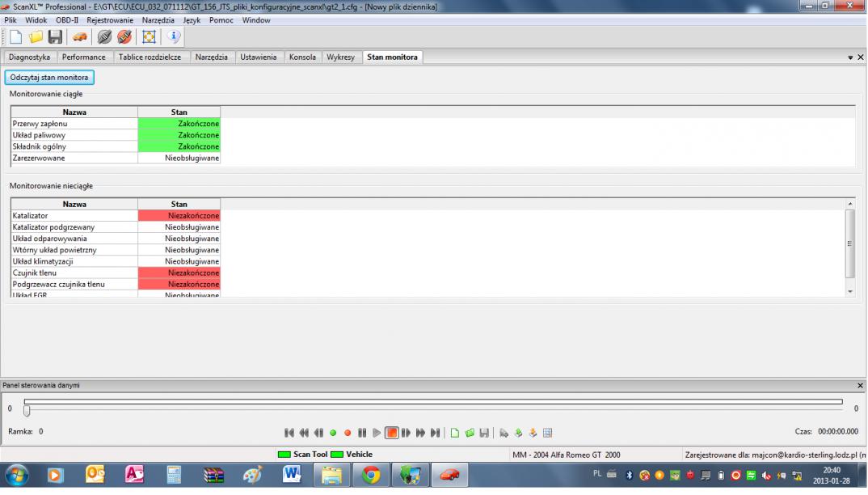Image resolution: width=868 pixels, height=495 pixels.
Task: Close the Panel sterowania danymi panel
Action: 860,385
